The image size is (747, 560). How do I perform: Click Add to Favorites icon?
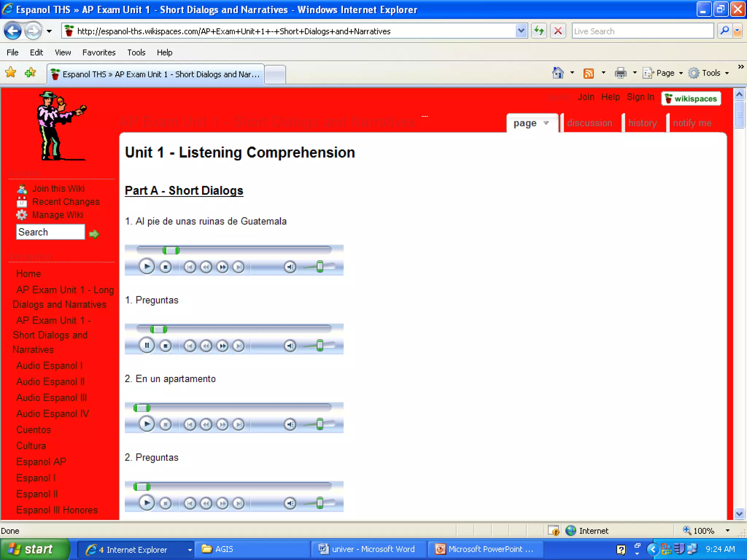[30, 73]
